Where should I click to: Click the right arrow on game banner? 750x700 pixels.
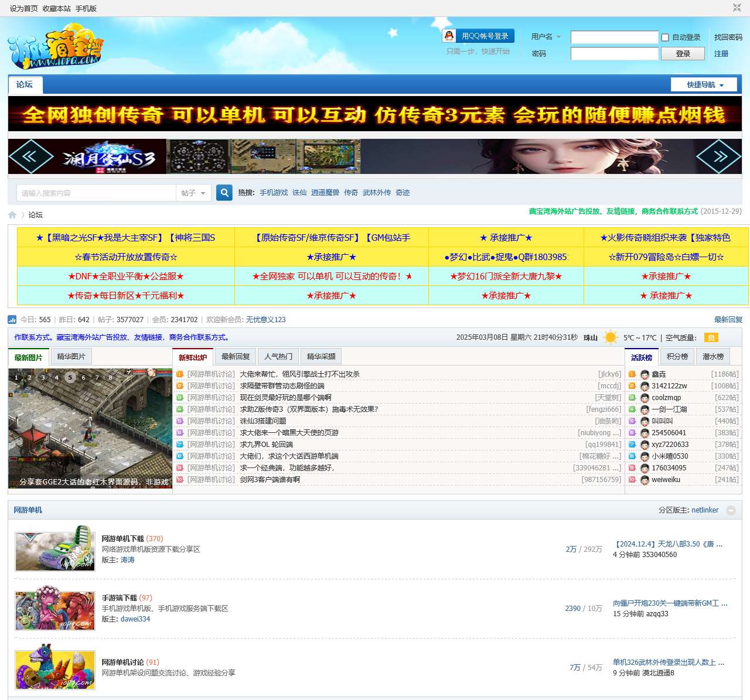pyautogui.click(x=719, y=156)
